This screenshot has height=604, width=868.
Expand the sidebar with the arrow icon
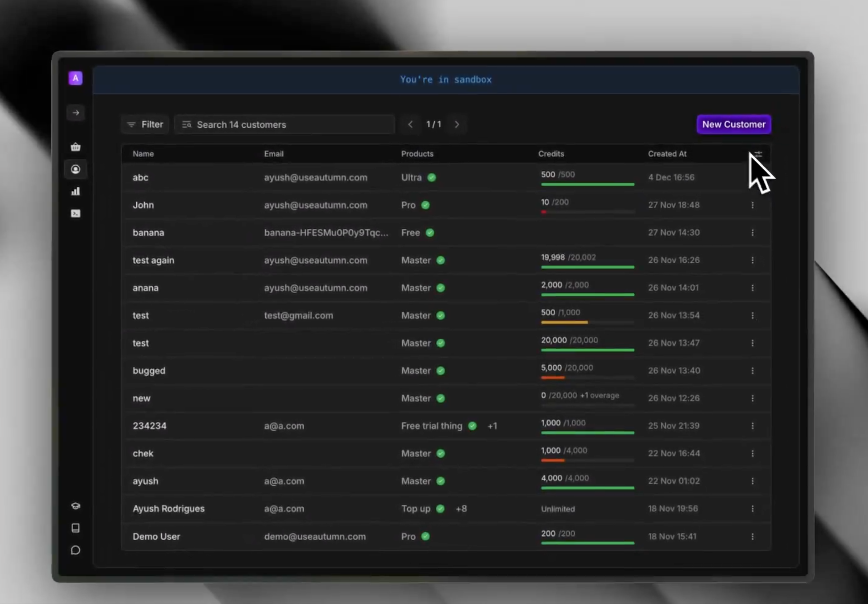click(75, 113)
